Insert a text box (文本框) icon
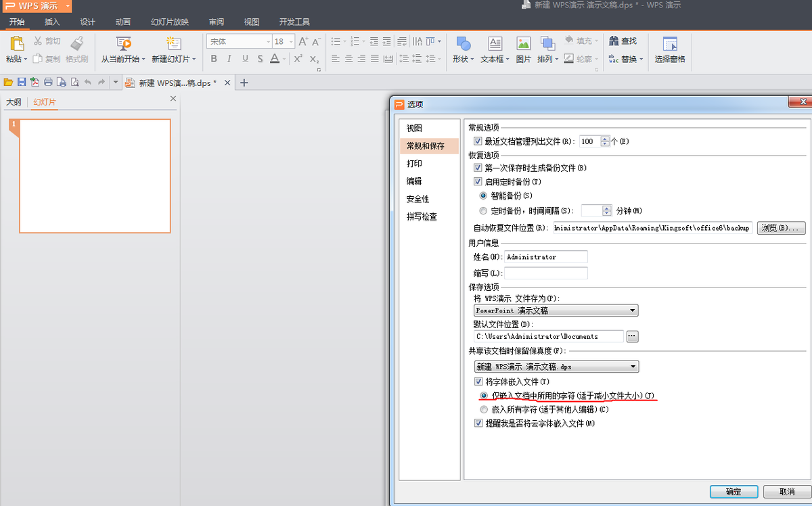The width and height of the screenshot is (812, 506). click(495, 44)
